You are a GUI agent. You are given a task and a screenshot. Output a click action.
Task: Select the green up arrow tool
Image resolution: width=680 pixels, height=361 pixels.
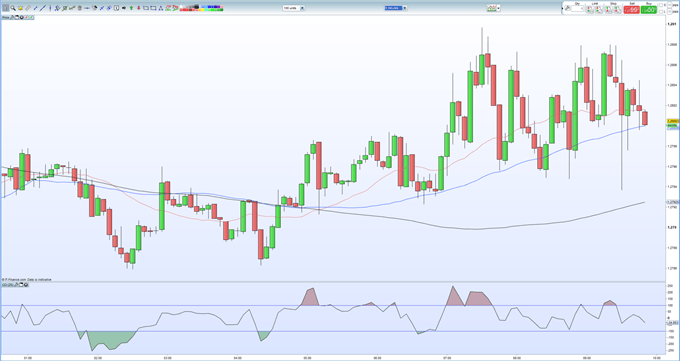pos(131,8)
